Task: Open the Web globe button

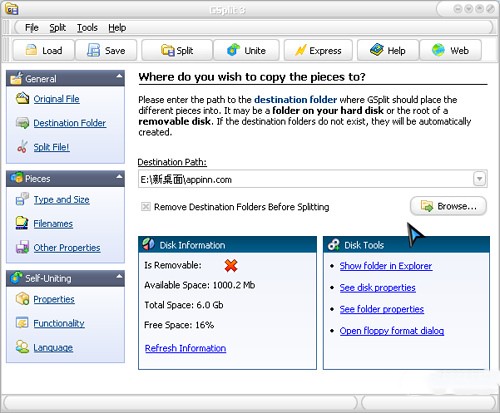Action: pos(450,50)
